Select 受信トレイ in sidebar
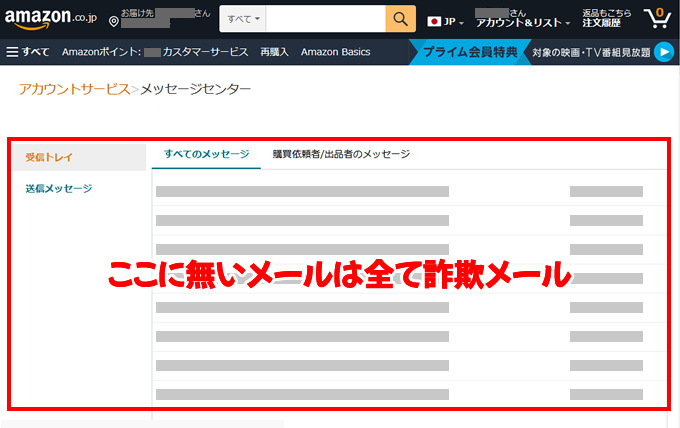This screenshot has height=428, width=680. (x=79, y=157)
